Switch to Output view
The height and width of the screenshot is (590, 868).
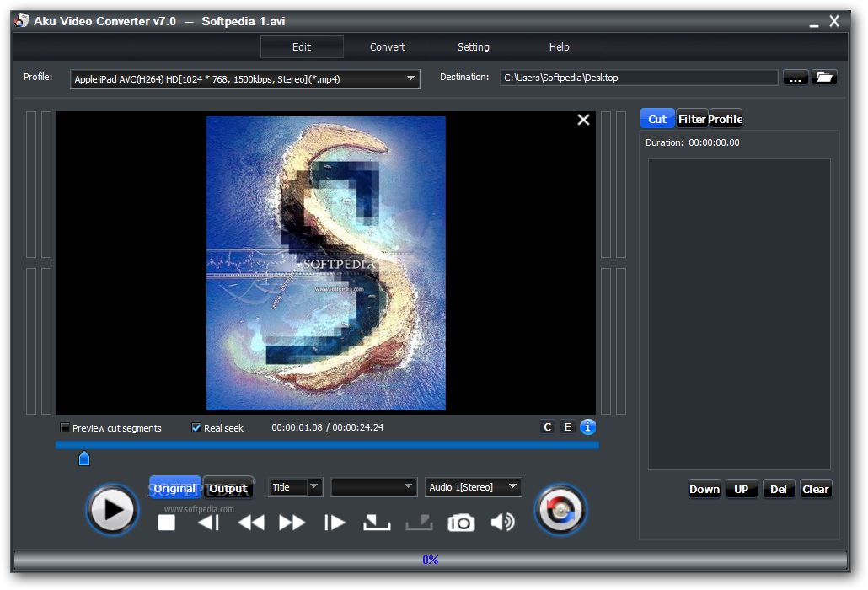coord(228,488)
